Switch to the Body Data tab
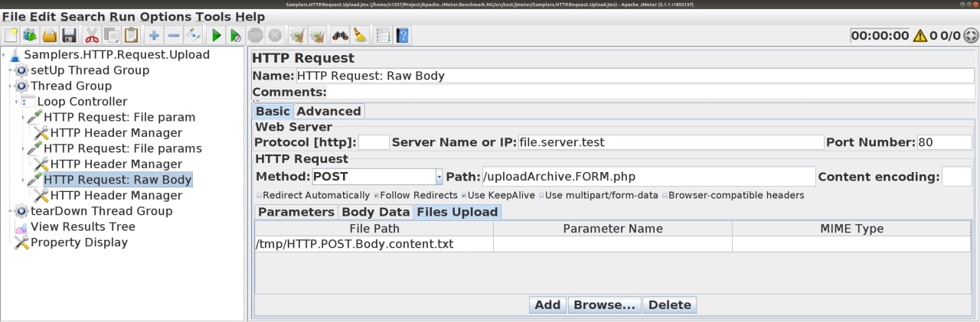Viewport: 980px width, 322px height. (375, 212)
